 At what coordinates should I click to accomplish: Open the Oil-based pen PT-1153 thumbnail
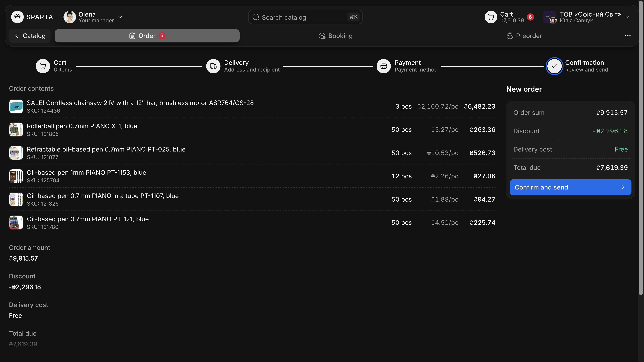point(16,176)
